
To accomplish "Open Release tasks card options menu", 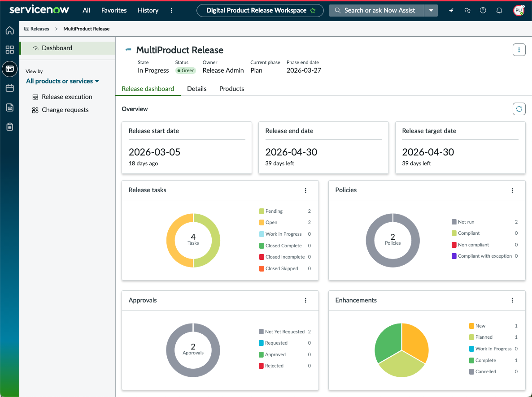I will [305, 190].
